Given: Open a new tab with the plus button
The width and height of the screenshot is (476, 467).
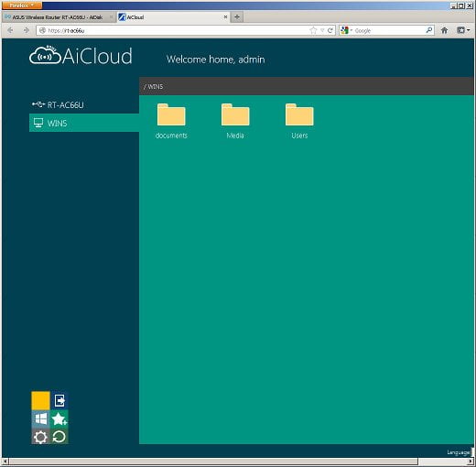Looking at the screenshot, I should click(x=237, y=17).
